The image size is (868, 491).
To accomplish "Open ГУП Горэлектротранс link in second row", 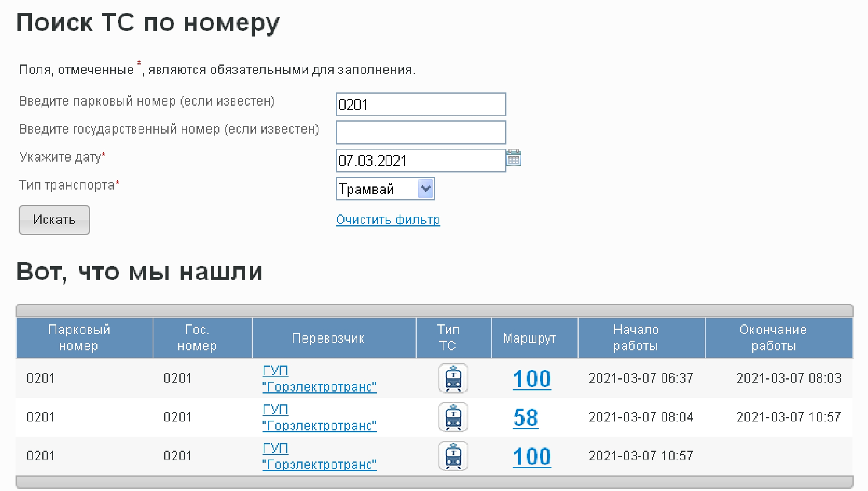I will pyautogui.click(x=319, y=425).
